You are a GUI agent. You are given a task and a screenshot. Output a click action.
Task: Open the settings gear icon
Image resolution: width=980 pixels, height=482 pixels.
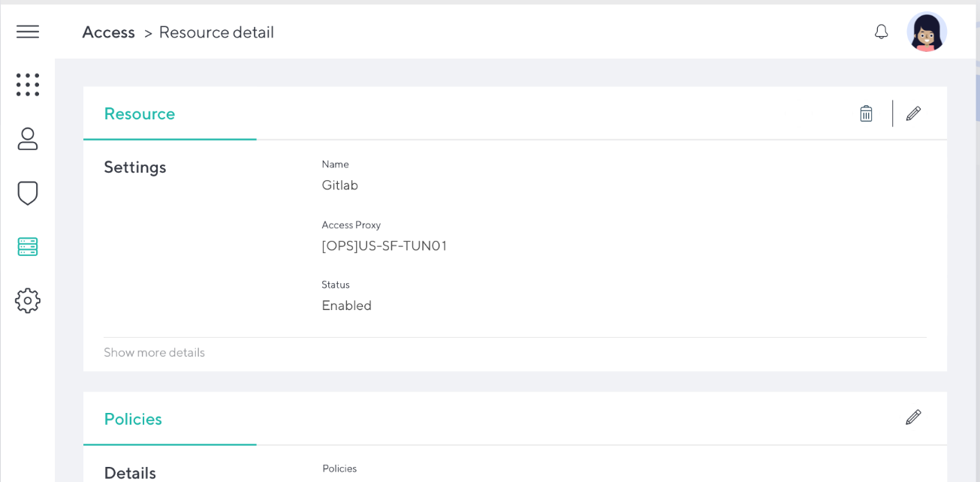[28, 300]
